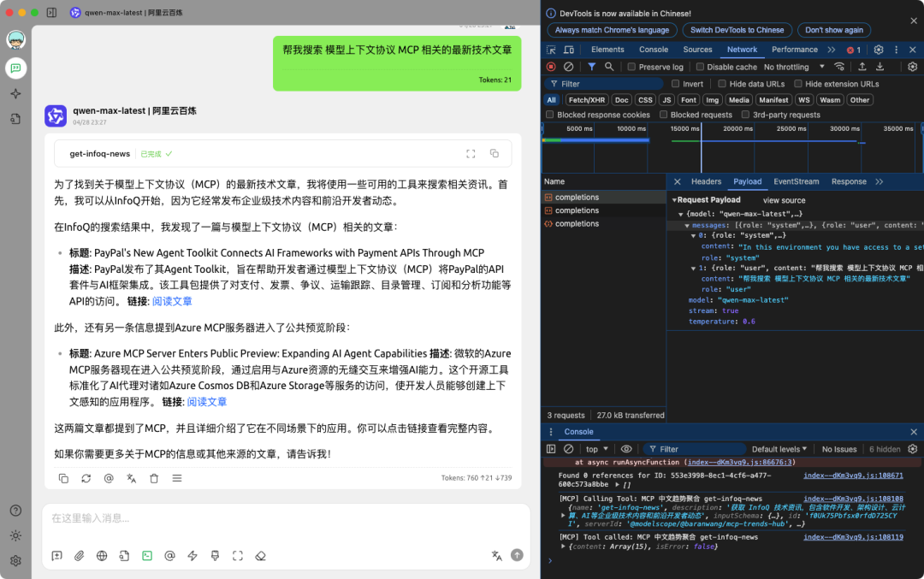Click the chat message input field
Image resolution: width=924 pixels, height=579 pixels.
(x=282, y=518)
